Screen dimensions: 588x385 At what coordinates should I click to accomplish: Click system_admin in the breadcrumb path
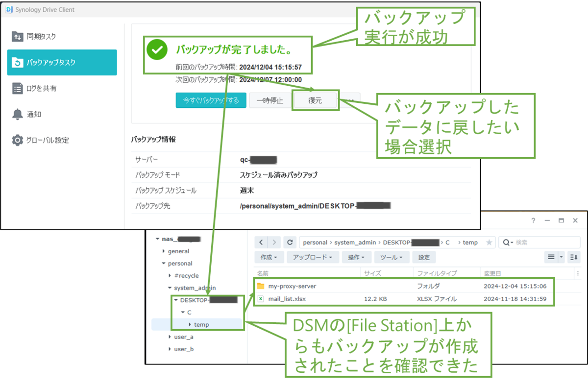point(355,242)
